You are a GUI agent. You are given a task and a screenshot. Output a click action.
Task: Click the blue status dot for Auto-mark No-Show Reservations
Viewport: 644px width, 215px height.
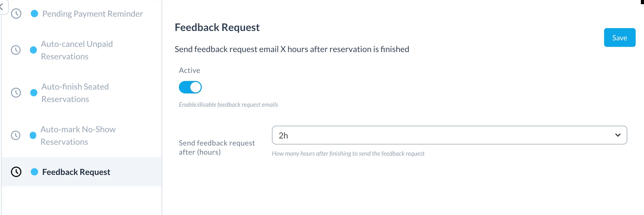pos(33,135)
